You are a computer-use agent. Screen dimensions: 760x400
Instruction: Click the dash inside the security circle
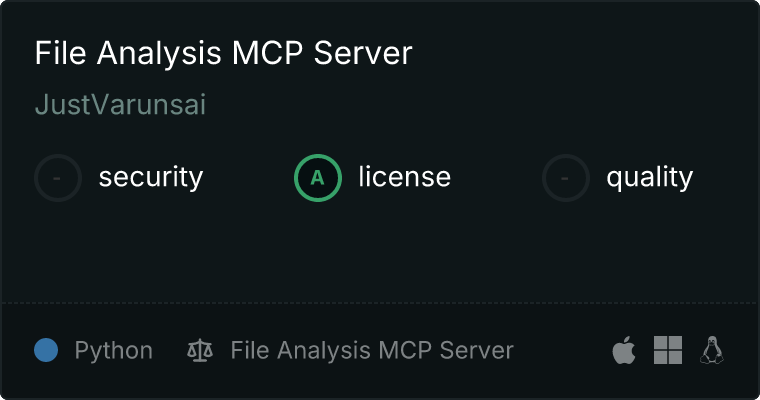(x=57, y=178)
